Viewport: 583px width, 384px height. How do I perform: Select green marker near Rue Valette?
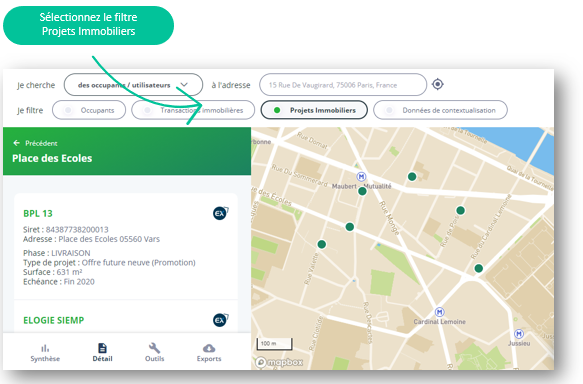coord(322,244)
